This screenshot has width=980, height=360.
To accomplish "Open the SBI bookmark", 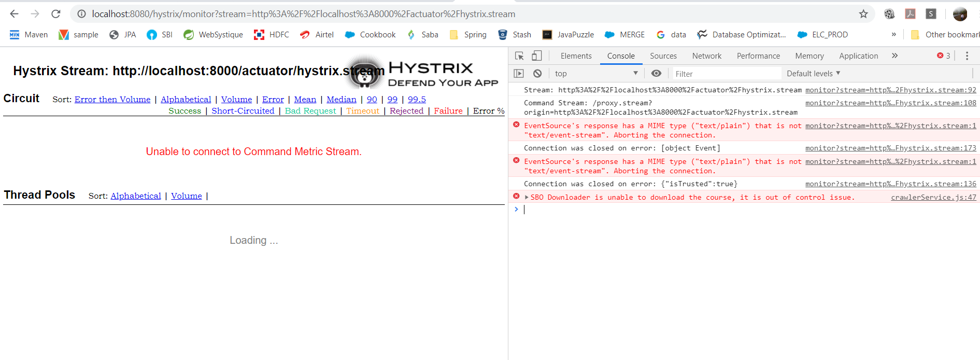I will tap(160, 35).
